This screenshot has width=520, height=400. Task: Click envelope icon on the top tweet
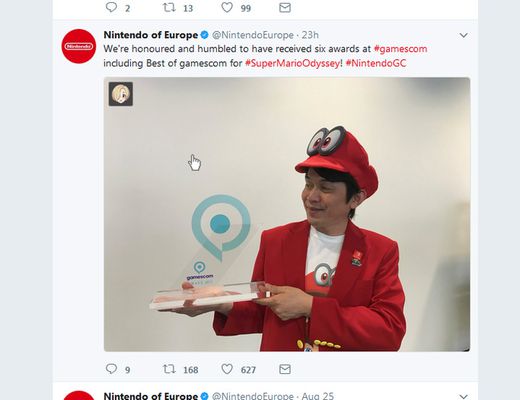285,7
